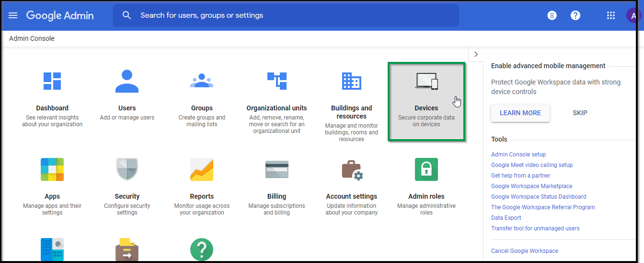Open the Help question mark icon
Image resolution: width=644 pixels, height=263 pixels.
575,15
